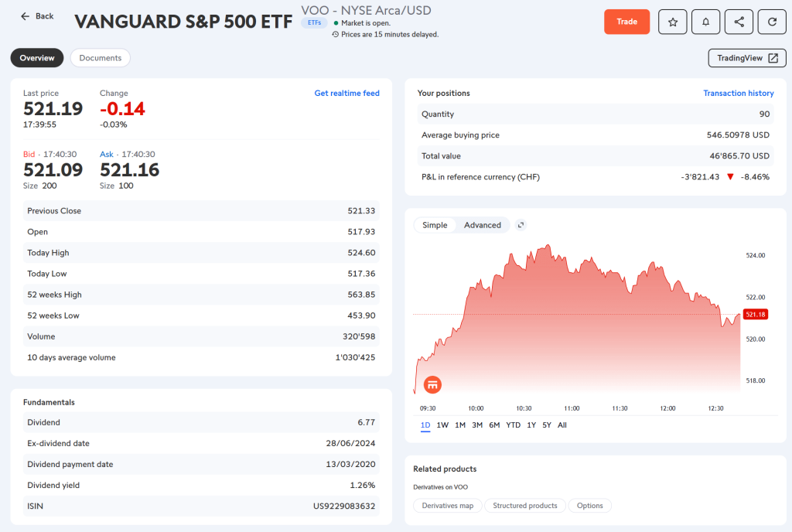Share this ETF page
Image resolution: width=792 pixels, height=532 pixels.
(739, 22)
